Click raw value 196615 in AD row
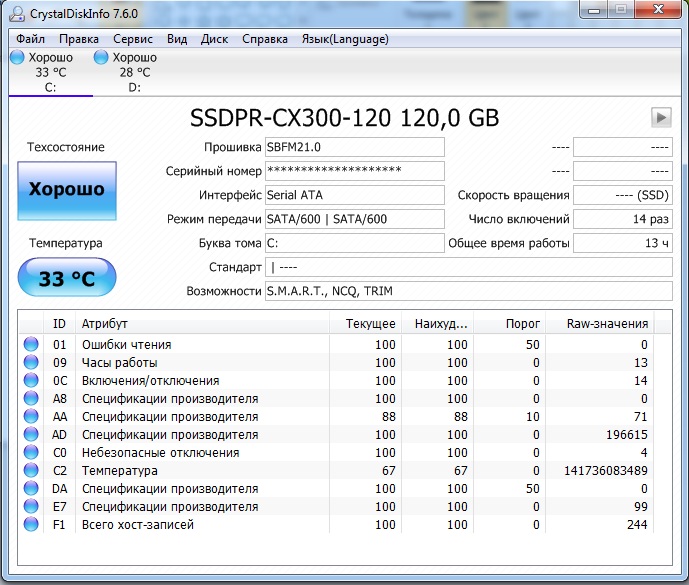The width and height of the screenshot is (689, 585). click(x=627, y=434)
